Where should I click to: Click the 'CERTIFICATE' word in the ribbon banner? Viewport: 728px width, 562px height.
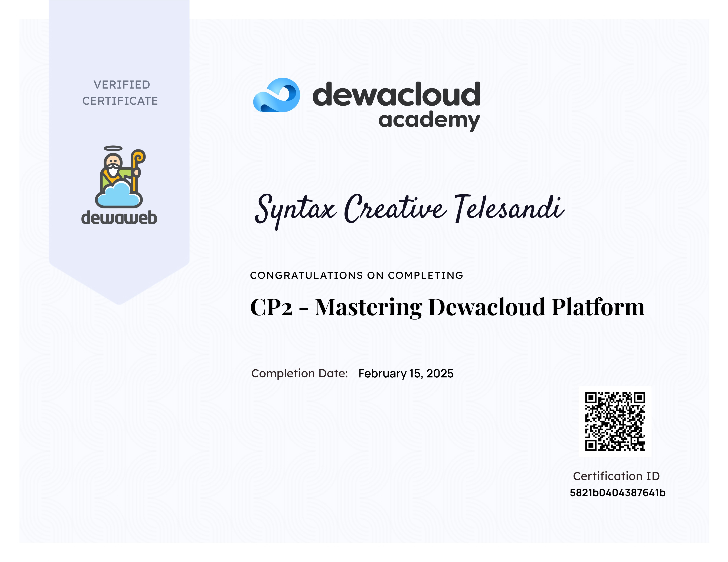(120, 101)
